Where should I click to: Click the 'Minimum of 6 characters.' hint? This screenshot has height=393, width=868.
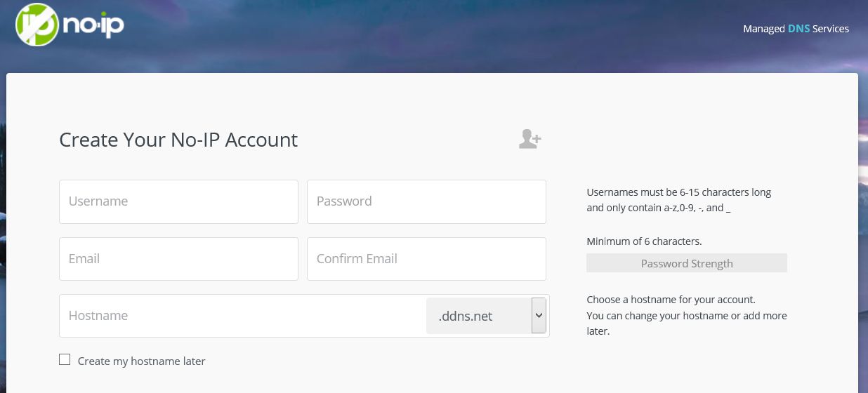tap(644, 241)
